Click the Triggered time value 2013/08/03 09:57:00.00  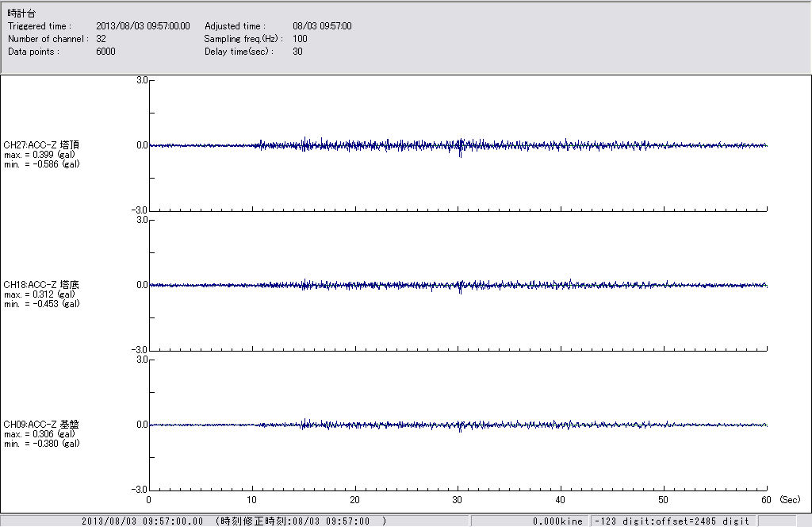click(148, 26)
